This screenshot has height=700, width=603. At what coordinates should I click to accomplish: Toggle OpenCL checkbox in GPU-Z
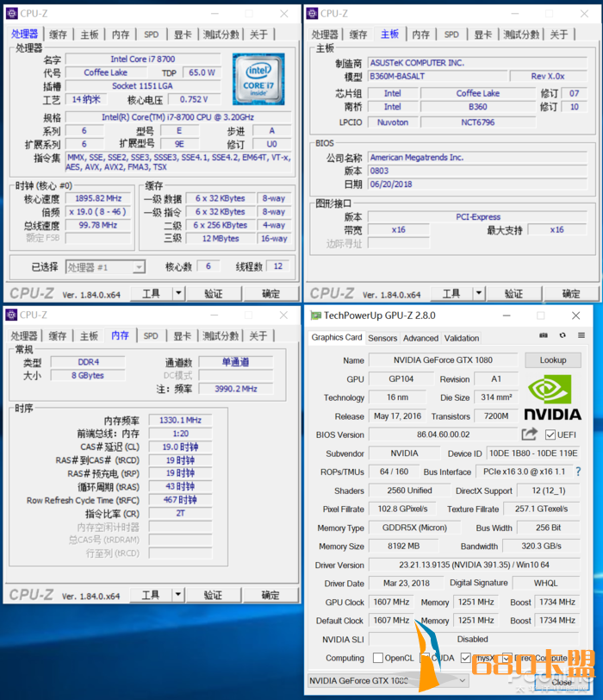coord(378,658)
